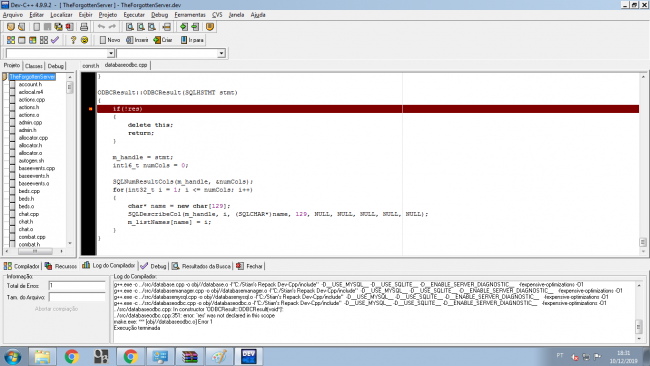Image resolution: width=650 pixels, height=366 pixels.
Task: Open the left class browser dropdown
Action: tap(111, 53)
